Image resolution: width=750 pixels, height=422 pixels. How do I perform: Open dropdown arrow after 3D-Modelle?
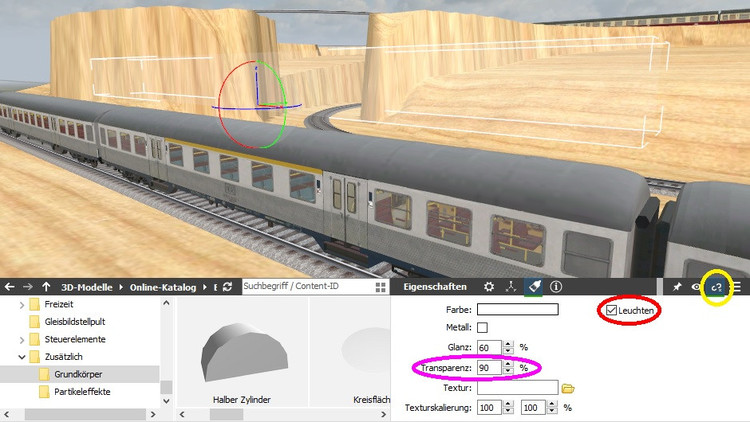coord(121,287)
